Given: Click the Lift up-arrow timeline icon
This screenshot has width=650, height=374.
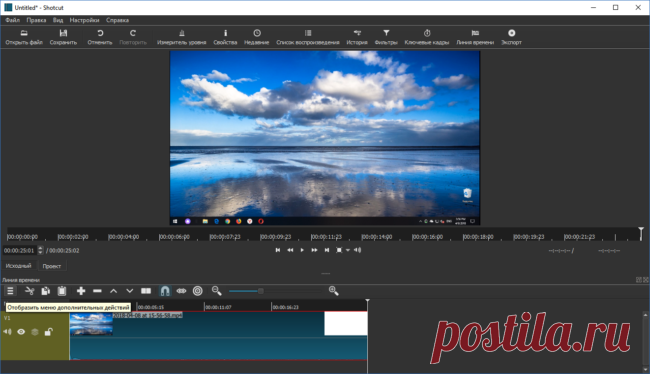Looking at the screenshot, I should (114, 291).
